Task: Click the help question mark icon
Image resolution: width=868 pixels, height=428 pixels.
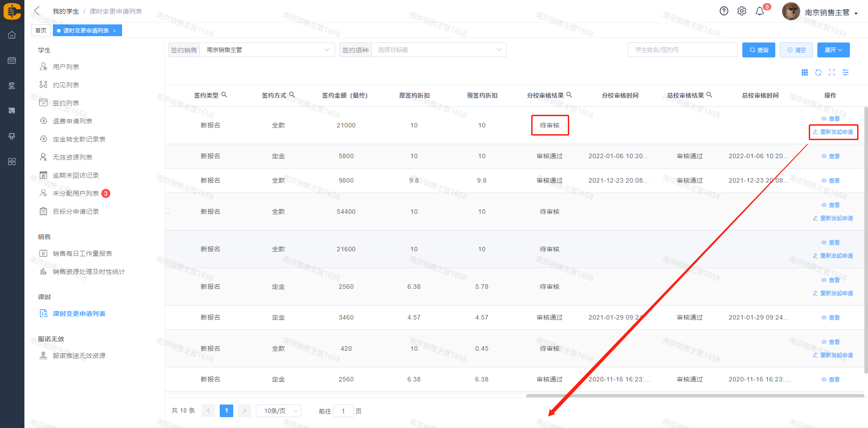Action: click(724, 11)
